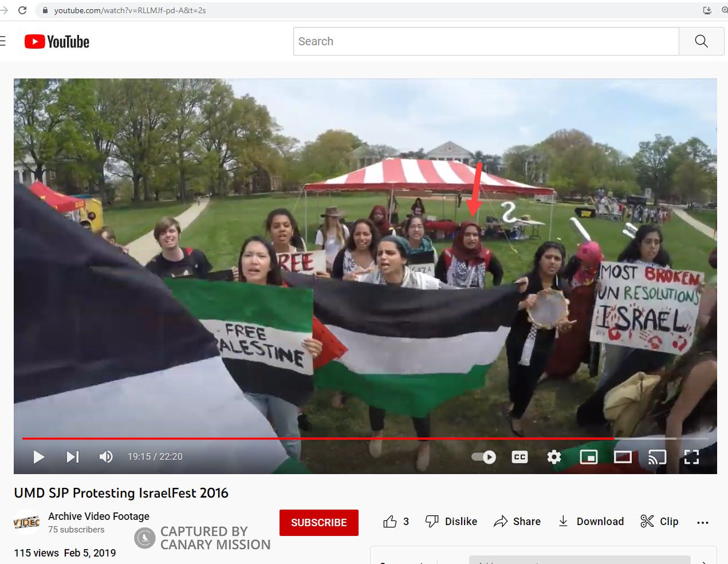Image resolution: width=728 pixels, height=564 pixels.
Task: Share the video
Action: coord(517,521)
